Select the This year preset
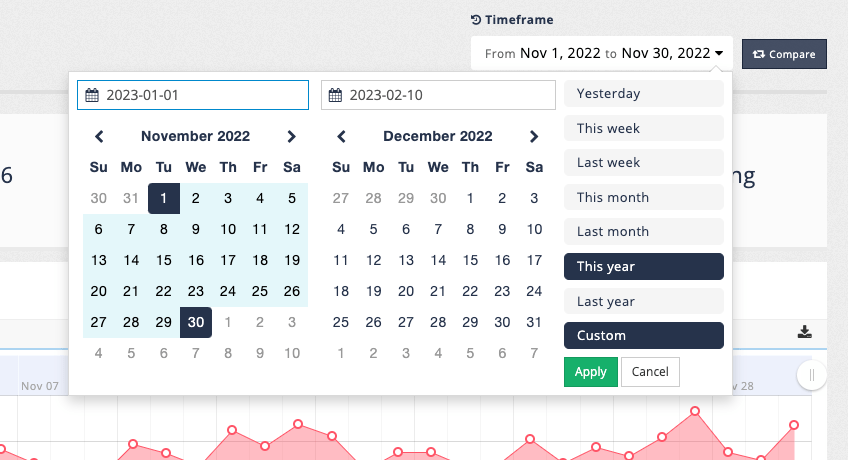The height and width of the screenshot is (460, 848). click(x=644, y=266)
